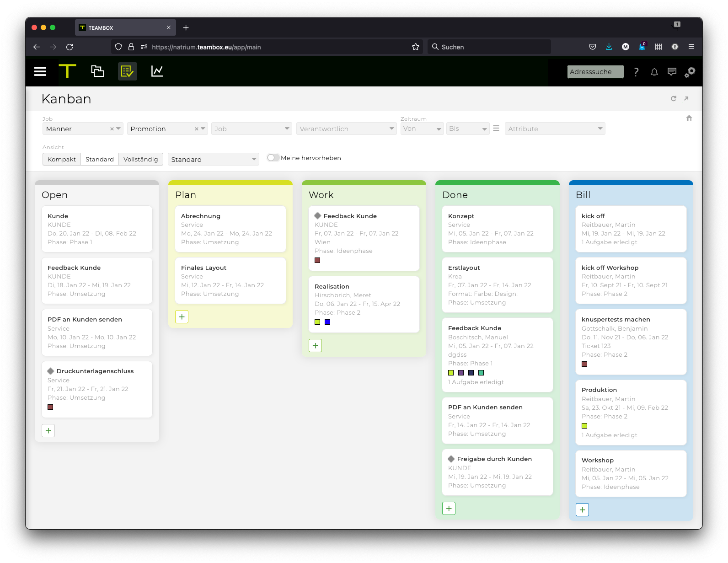The width and height of the screenshot is (728, 563).
Task: Open the Zeitraum list options icon
Action: click(496, 129)
